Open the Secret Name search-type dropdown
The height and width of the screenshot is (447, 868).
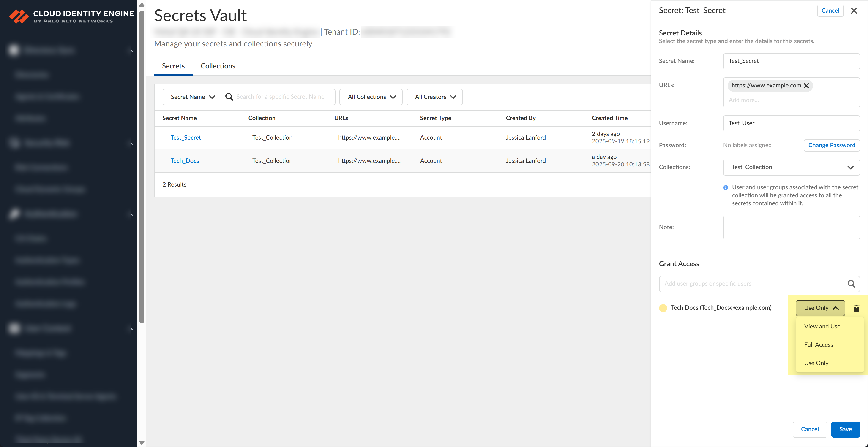[x=192, y=97]
